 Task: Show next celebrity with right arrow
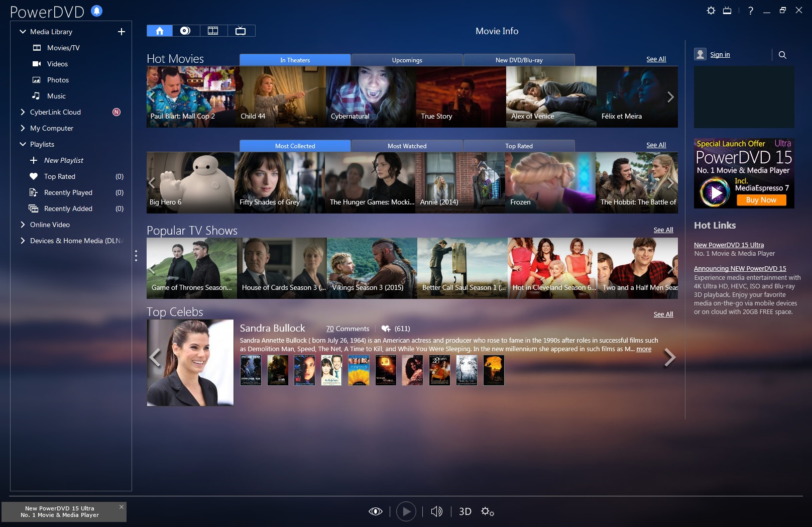669,358
